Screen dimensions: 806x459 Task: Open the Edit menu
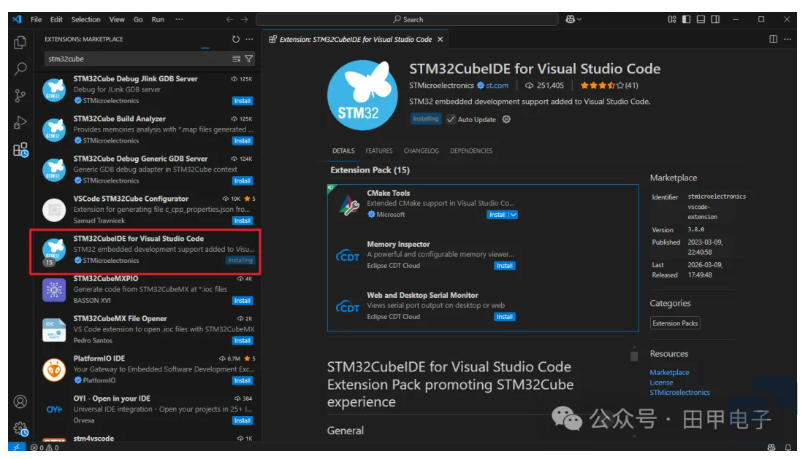(x=56, y=20)
